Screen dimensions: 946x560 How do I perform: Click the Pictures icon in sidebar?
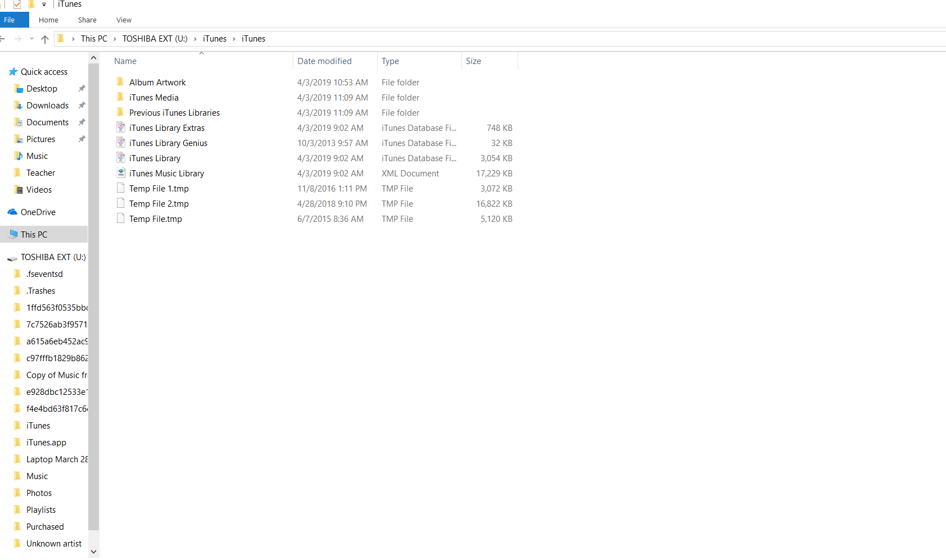click(19, 139)
